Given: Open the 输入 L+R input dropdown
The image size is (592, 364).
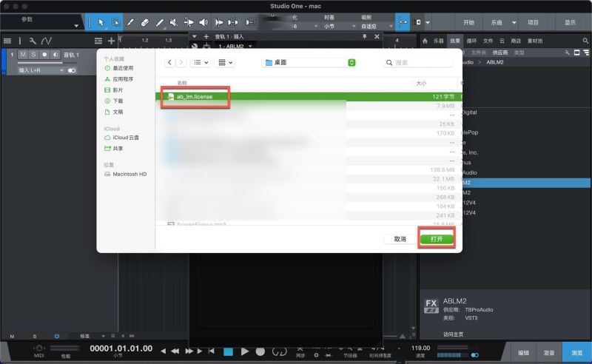Looking at the screenshot, I should [40, 70].
